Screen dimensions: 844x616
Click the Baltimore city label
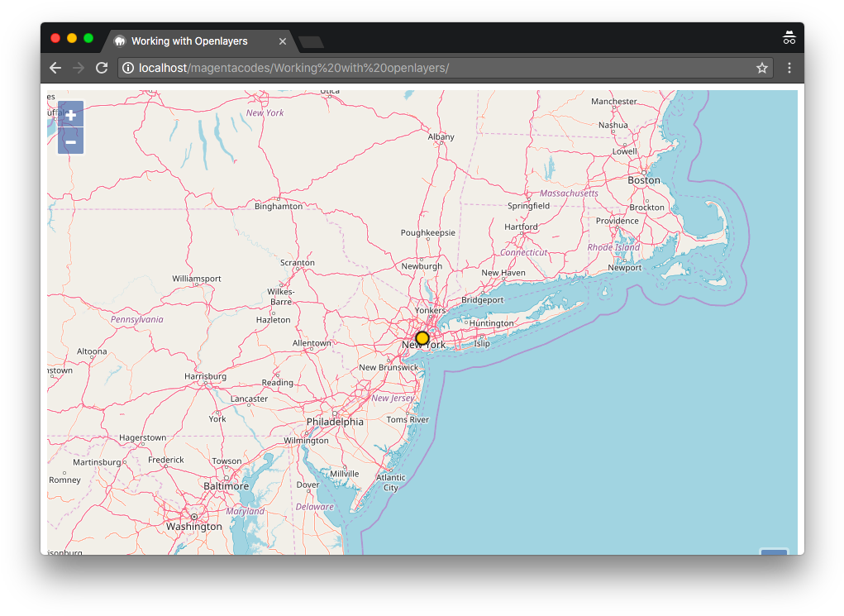pos(226,486)
